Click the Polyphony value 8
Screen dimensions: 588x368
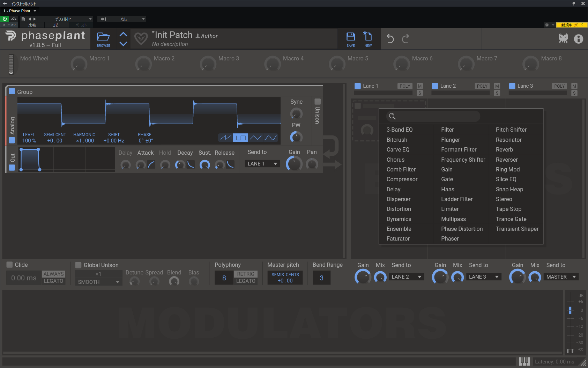click(x=224, y=278)
